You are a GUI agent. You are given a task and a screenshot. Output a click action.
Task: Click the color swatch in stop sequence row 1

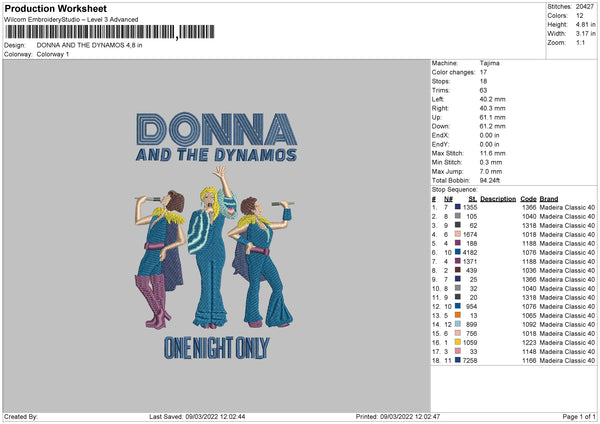[x=458, y=207]
